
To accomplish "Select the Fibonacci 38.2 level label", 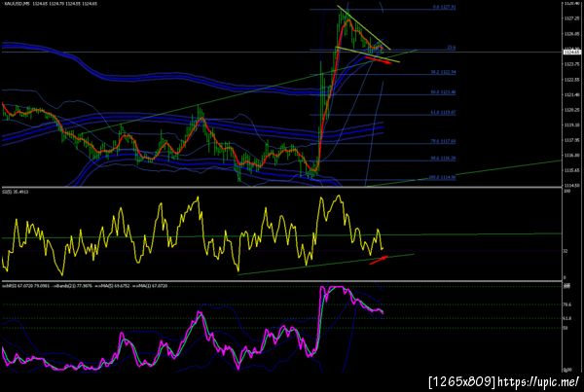I will tap(443, 72).
